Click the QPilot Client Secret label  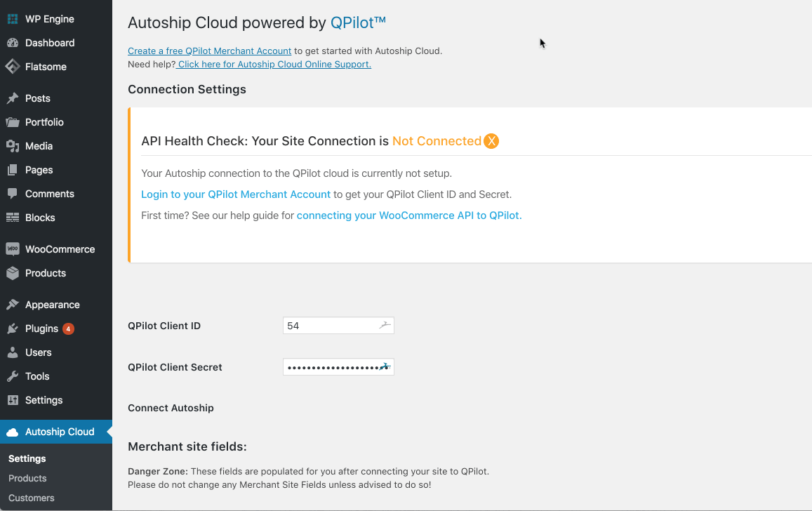[x=175, y=367]
